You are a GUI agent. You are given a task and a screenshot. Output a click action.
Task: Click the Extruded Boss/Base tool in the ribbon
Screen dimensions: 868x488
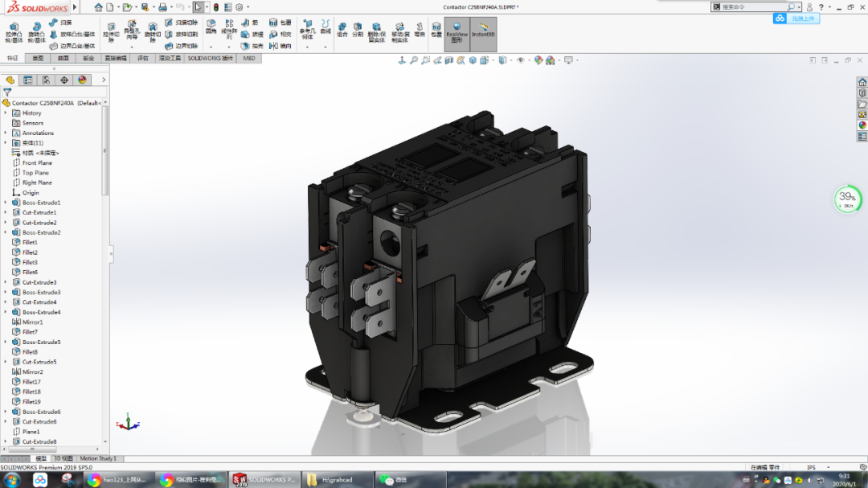[14, 33]
